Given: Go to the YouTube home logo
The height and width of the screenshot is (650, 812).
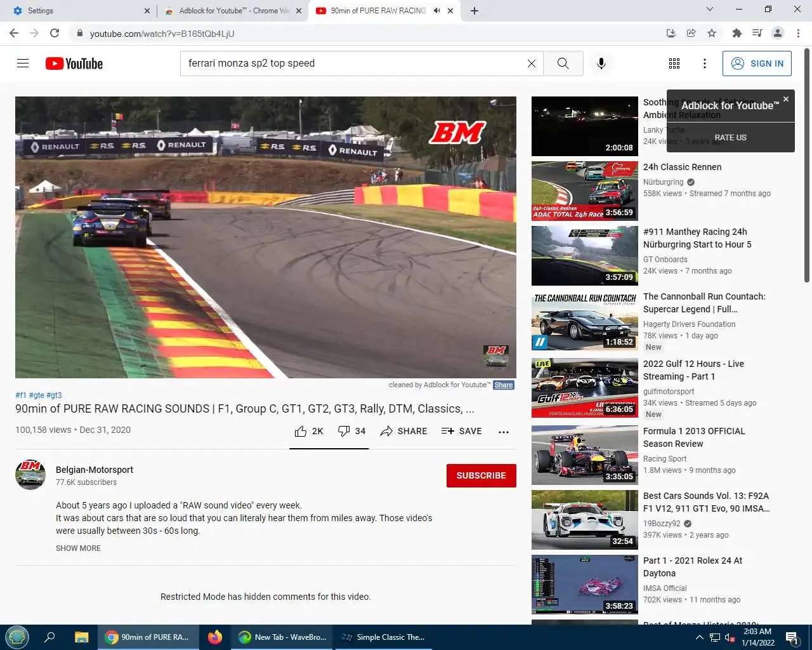Looking at the screenshot, I should 74,63.
